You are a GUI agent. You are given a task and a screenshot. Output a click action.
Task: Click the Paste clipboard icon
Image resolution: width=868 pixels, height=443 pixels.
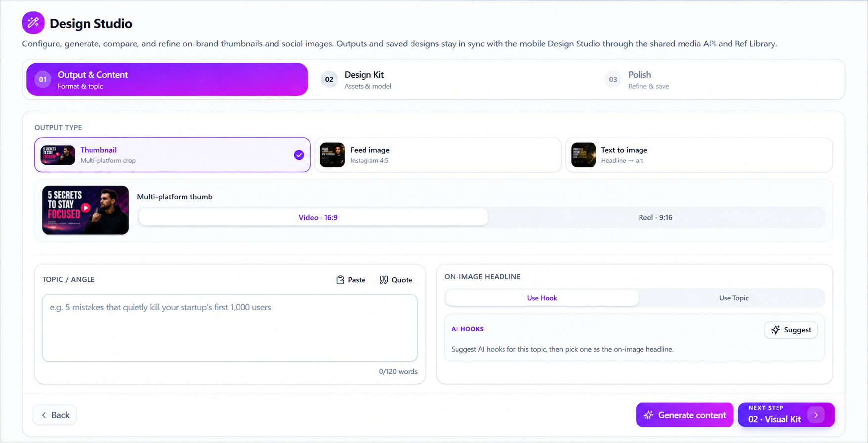point(340,280)
